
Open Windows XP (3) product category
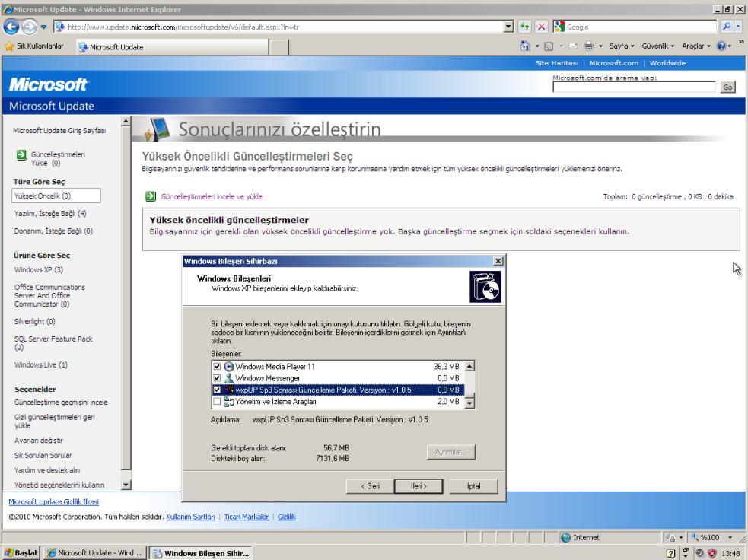pos(39,269)
